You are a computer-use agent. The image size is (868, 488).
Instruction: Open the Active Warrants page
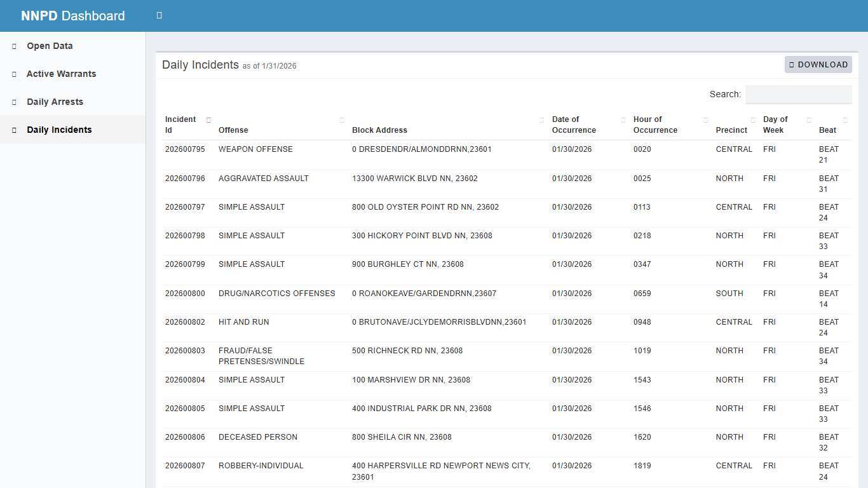(61, 74)
